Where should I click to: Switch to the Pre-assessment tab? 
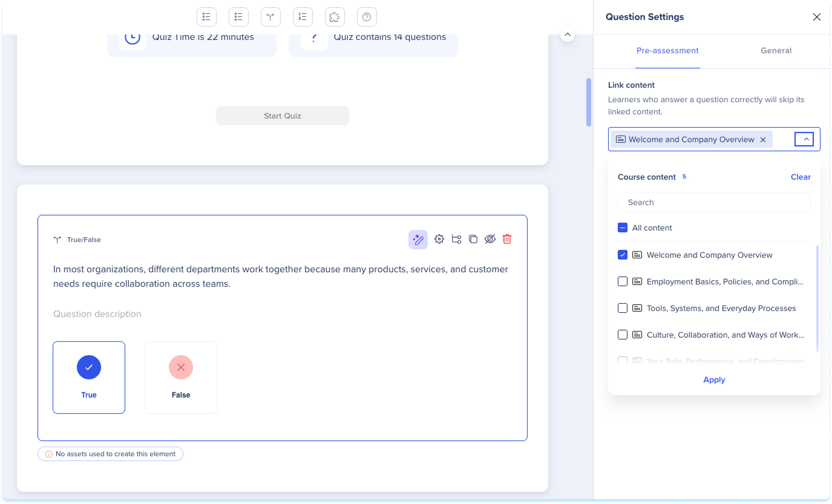tap(667, 51)
